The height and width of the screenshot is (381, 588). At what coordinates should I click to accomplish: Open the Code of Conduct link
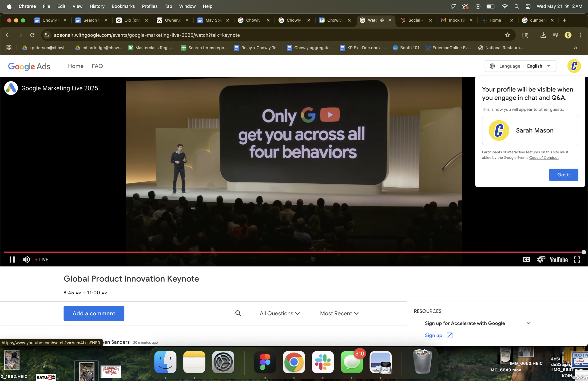pyautogui.click(x=544, y=158)
